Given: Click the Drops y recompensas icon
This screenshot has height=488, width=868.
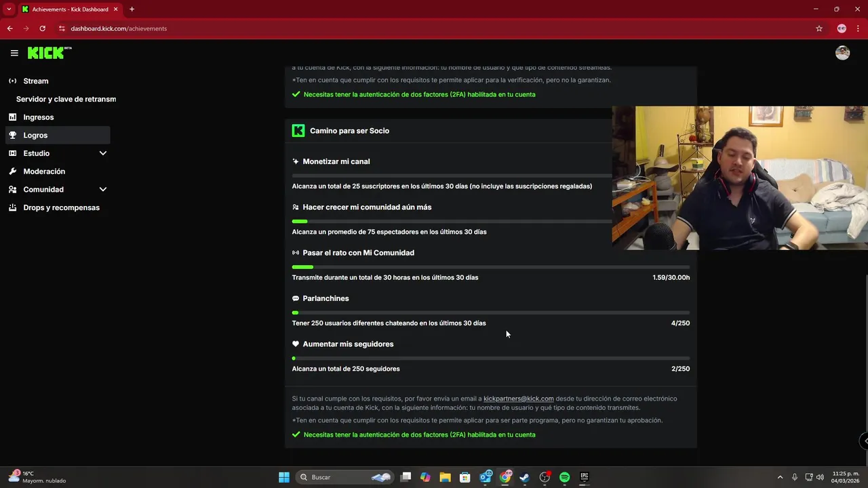Looking at the screenshot, I should click(x=12, y=207).
